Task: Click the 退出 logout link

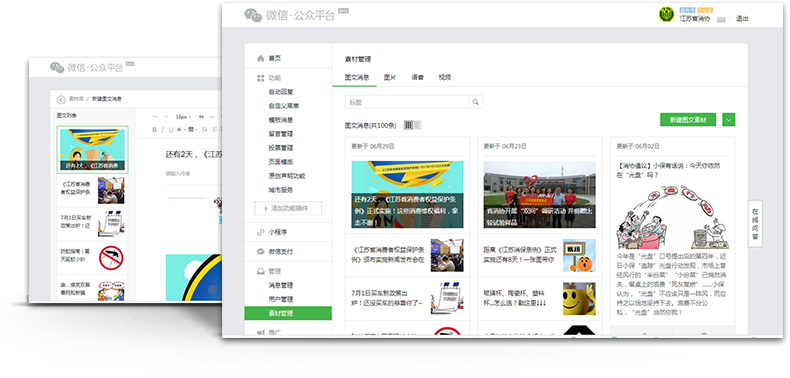Action: (742, 19)
